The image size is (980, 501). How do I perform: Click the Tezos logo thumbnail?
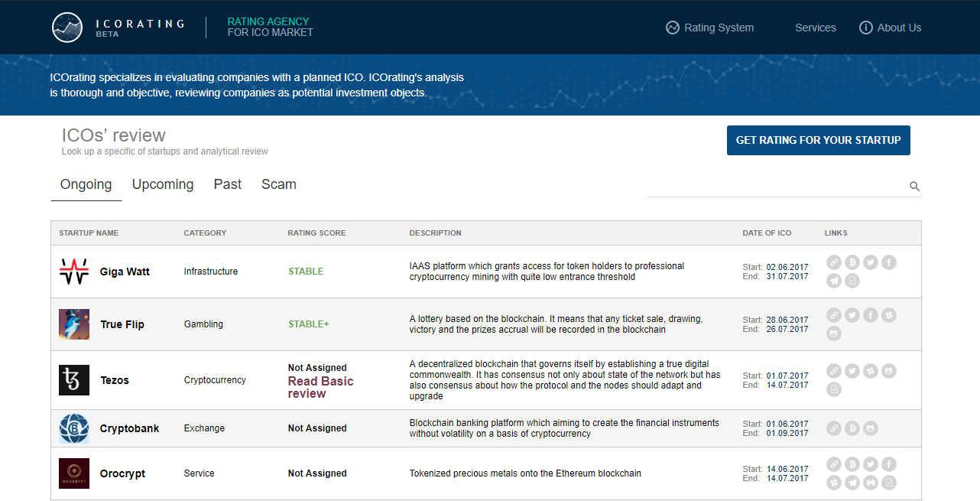click(74, 380)
